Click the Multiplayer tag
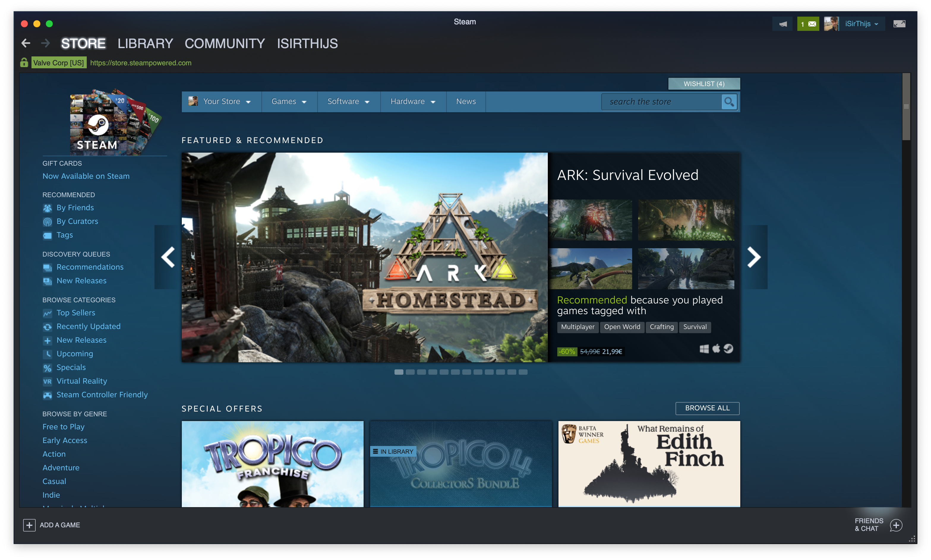 point(577,327)
